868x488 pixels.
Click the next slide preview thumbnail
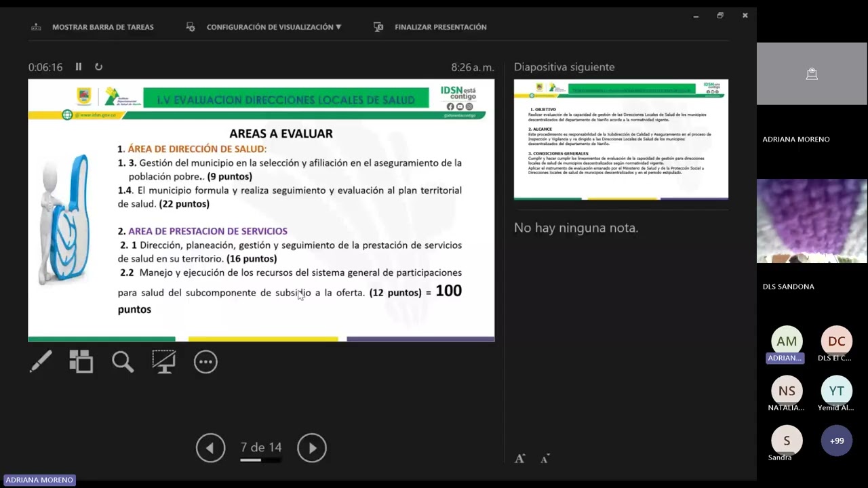click(x=621, y=140)
